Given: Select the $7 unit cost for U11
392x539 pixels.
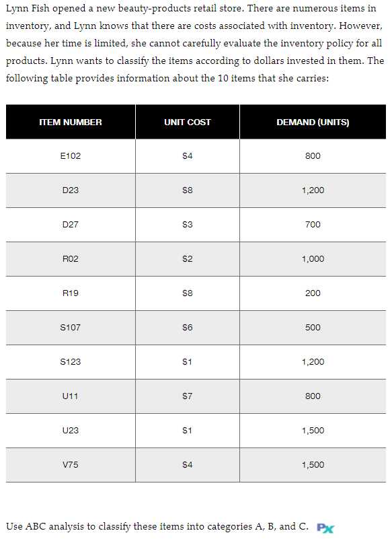Looking at the screenshot, I should click(x=187, y=396).
